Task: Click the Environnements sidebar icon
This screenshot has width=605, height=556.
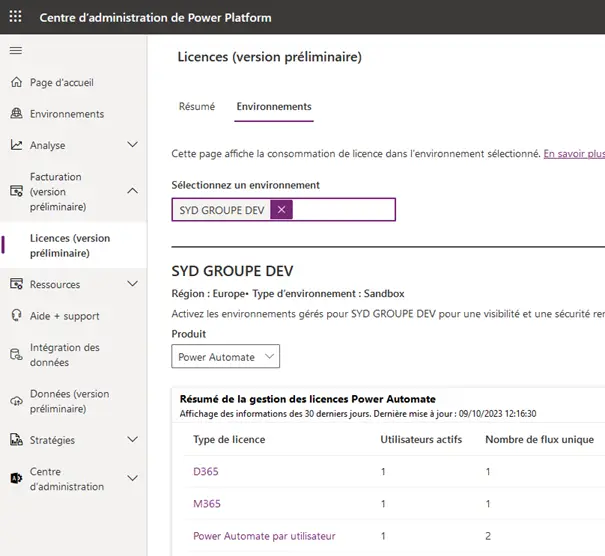Action: (x=16, y=113)
